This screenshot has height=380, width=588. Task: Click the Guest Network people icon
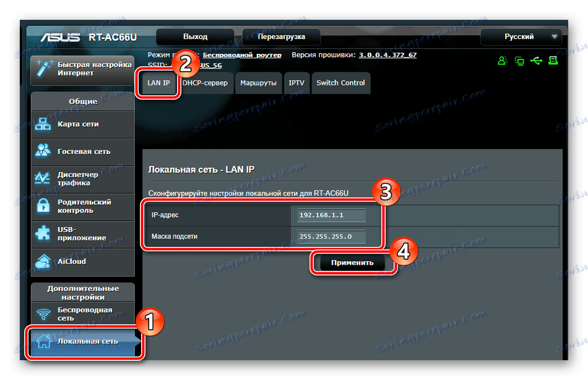43,151
